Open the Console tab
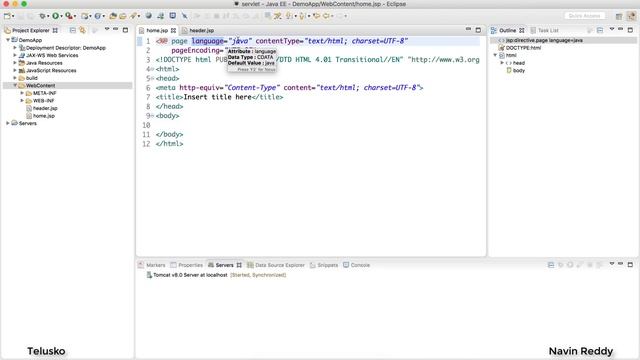This screenshot has height=360, width=640. click(360, 265)
